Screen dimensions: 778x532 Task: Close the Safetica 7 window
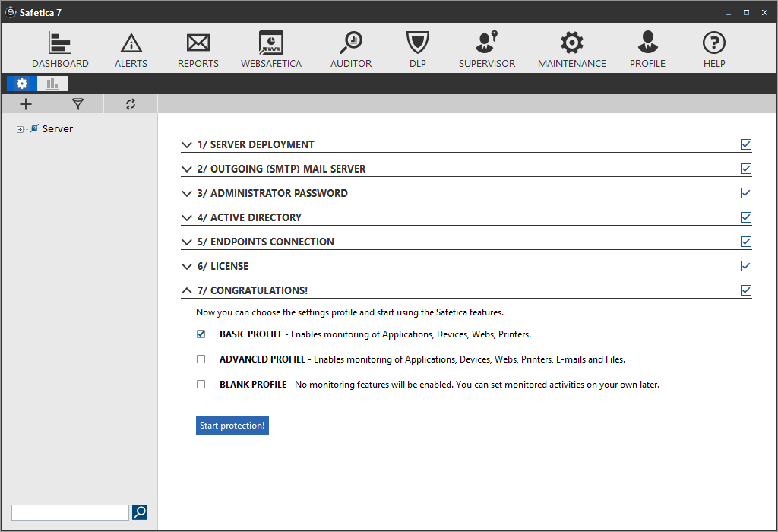[764, 13]
